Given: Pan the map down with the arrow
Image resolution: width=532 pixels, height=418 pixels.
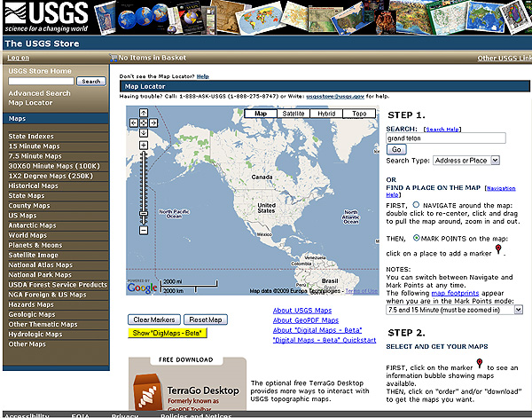Looking at the screenshot, I should click(143, 133).
